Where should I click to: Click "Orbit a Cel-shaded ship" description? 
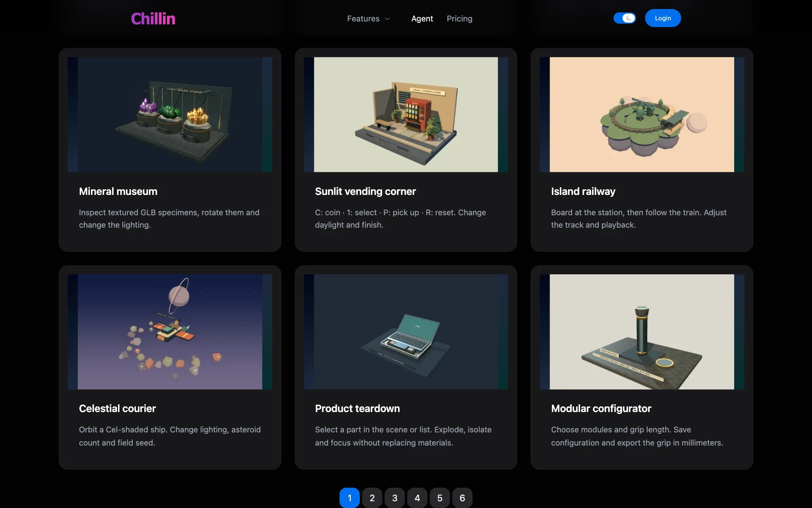click(x=170, y=436)
